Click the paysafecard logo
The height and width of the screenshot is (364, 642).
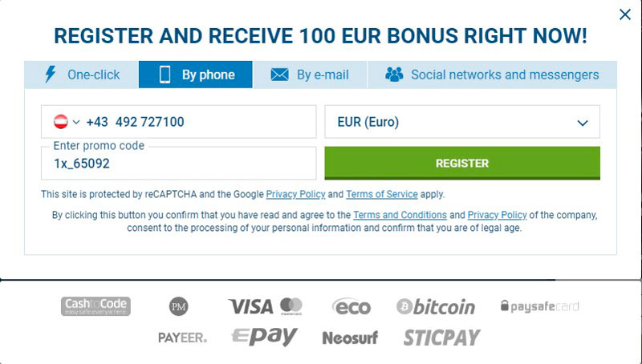pyautogui.click(x=539, y=306)
